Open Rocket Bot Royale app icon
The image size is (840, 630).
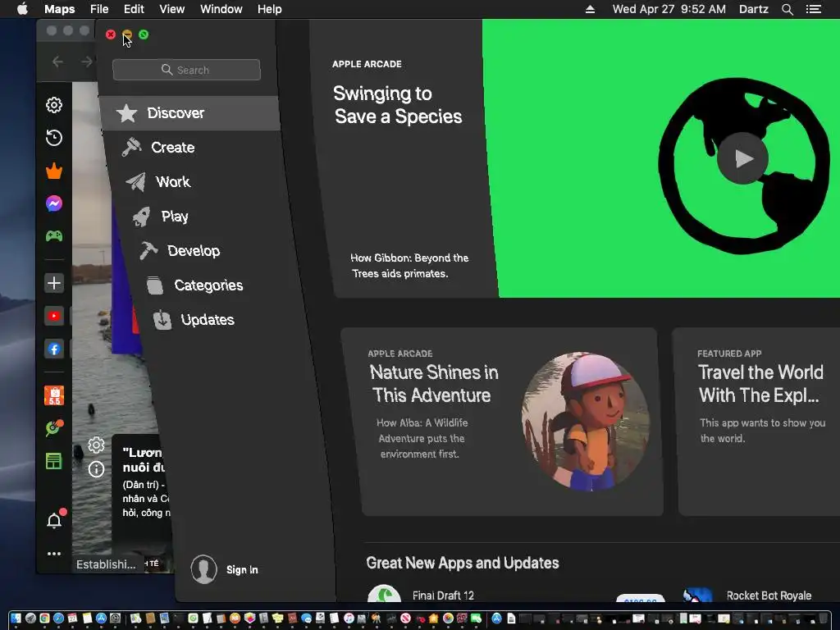[698, 596]
